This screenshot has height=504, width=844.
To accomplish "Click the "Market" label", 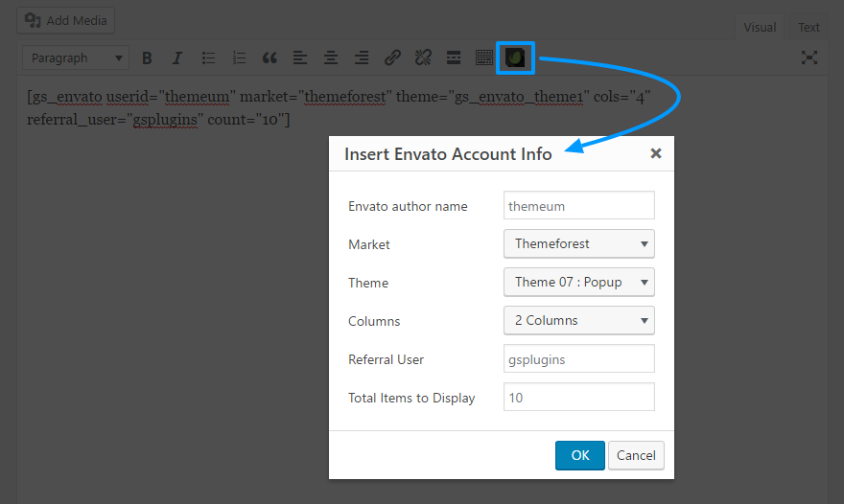I will tap(368, 244).
